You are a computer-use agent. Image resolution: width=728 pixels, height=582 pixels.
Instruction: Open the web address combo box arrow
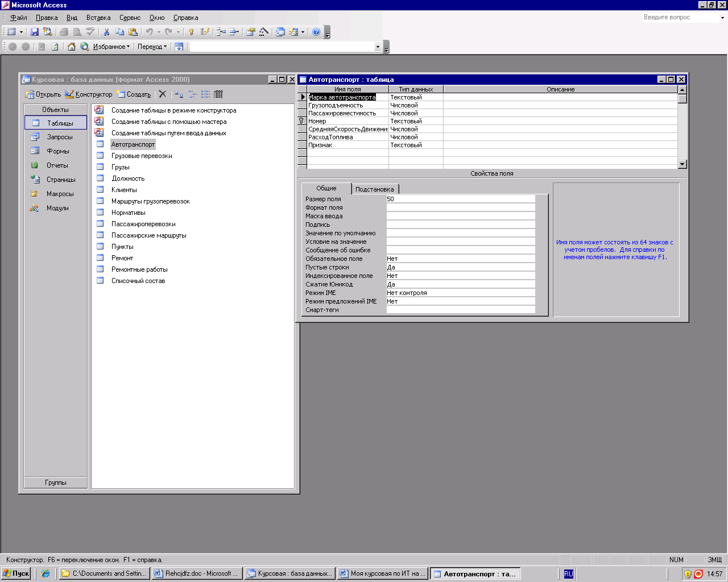coord(378,47)
